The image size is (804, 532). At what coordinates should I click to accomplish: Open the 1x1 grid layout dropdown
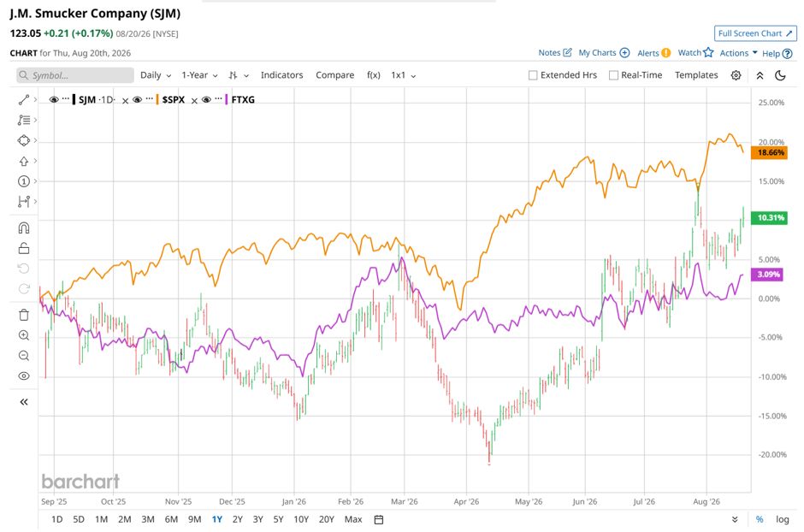404,75
